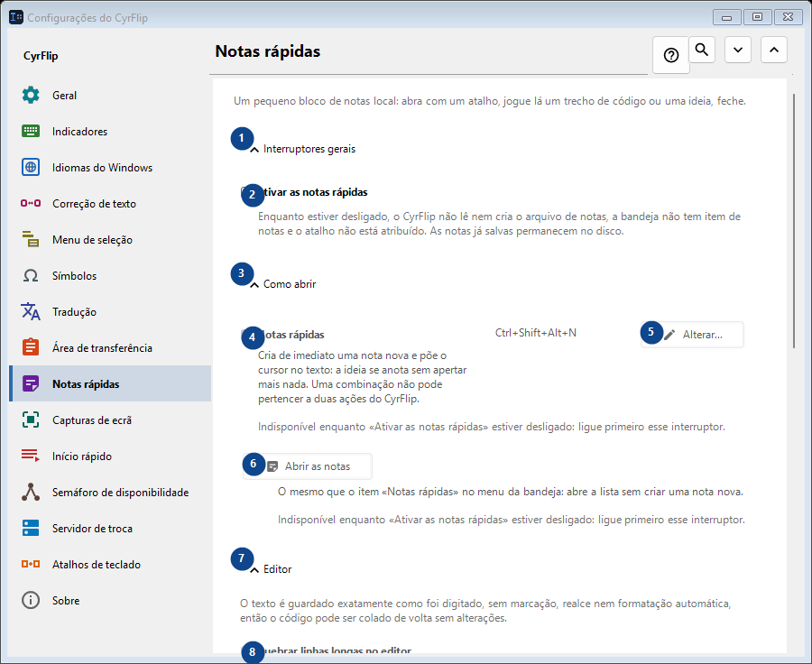
Task: Go to Atalhos de teclado page
Action: [x=110, y=565]
